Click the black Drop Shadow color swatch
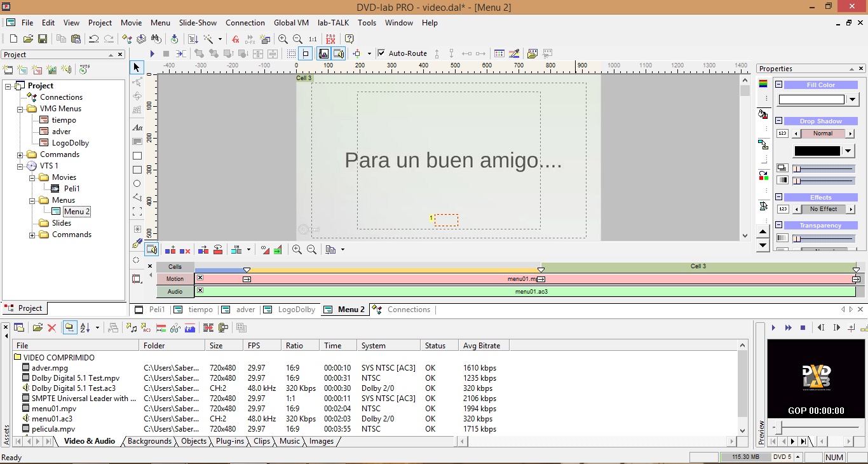 coord(817,151)
